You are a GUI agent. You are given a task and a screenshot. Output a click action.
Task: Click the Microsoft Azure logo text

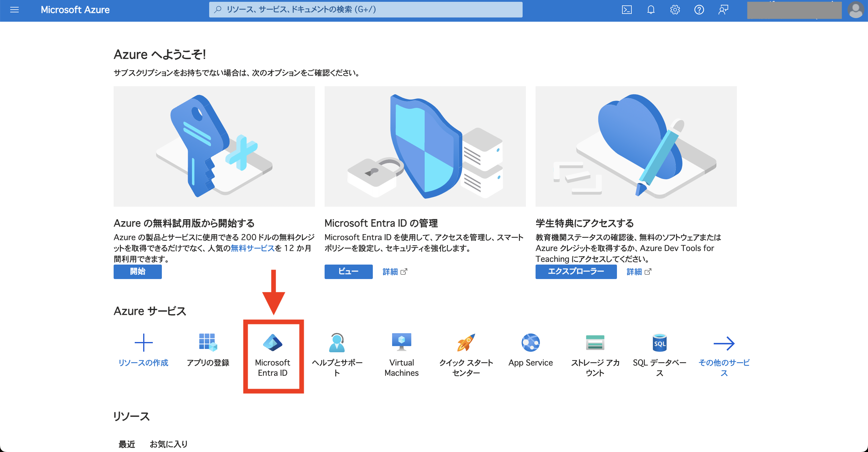75,10
